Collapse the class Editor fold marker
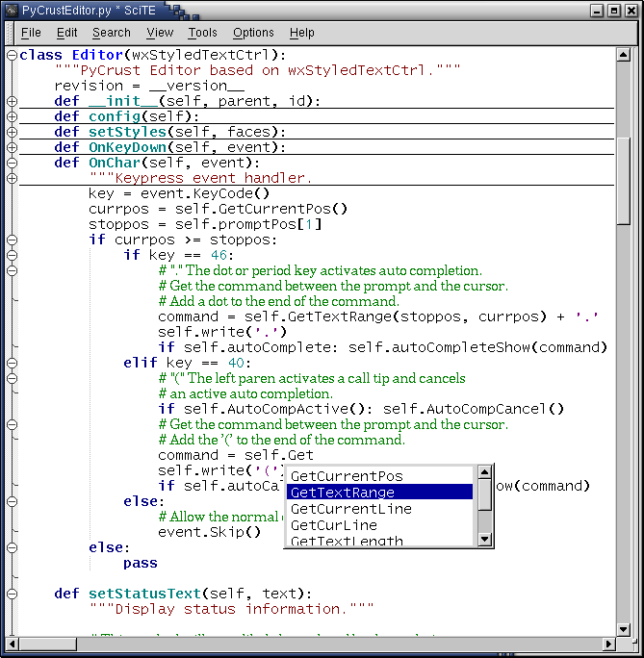This screenshot has width=644, height=658. pos(12,55)
